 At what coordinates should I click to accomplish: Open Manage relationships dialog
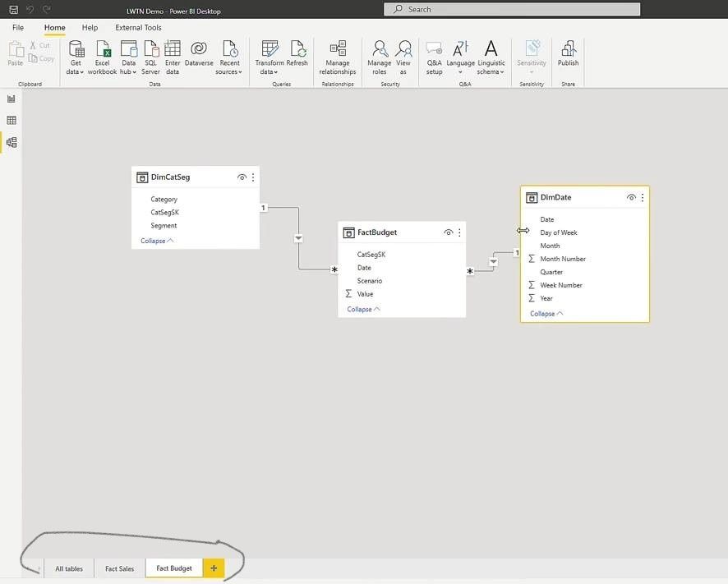click(x=338, y=57)
